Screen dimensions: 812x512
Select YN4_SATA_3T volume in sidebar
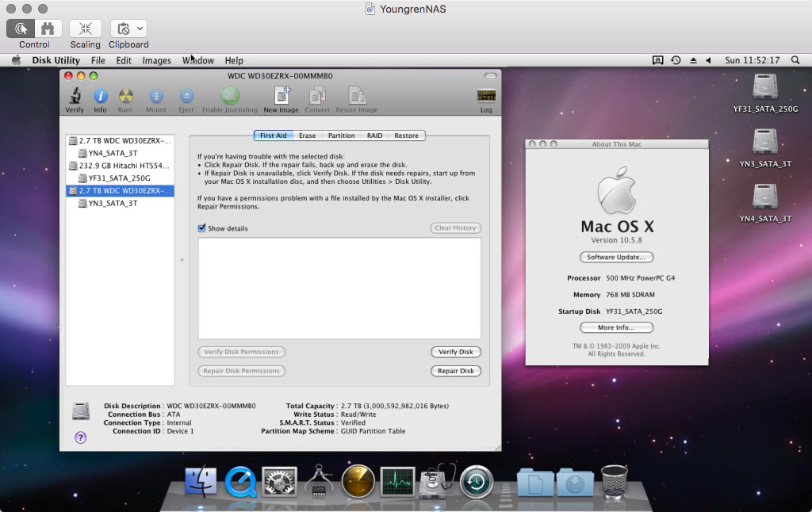[113, 153]
